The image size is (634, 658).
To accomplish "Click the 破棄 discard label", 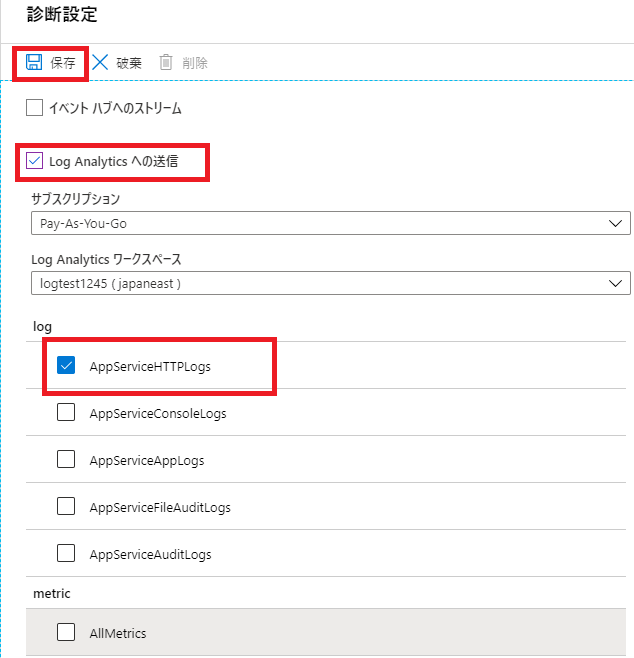I will (x=129, y=63).
